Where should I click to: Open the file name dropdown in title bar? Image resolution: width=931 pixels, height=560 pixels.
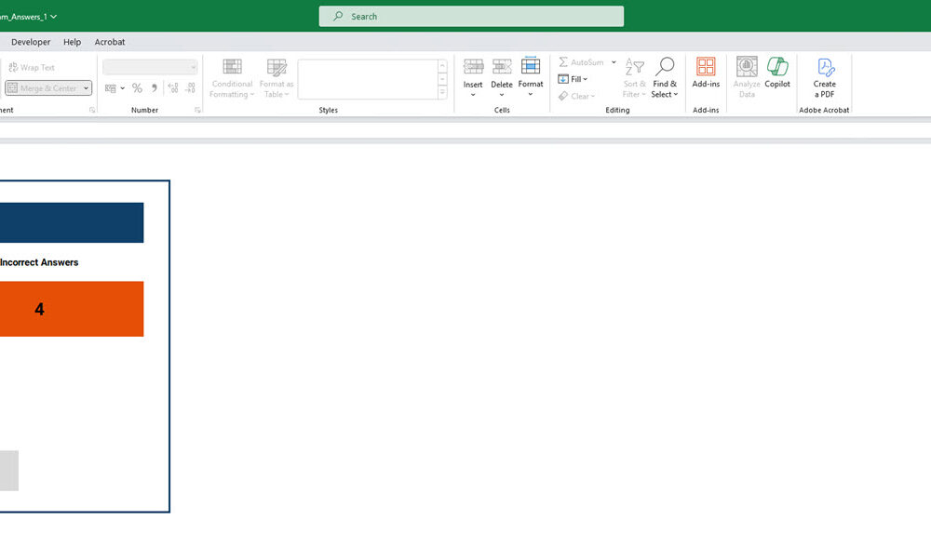click(53, 17)
